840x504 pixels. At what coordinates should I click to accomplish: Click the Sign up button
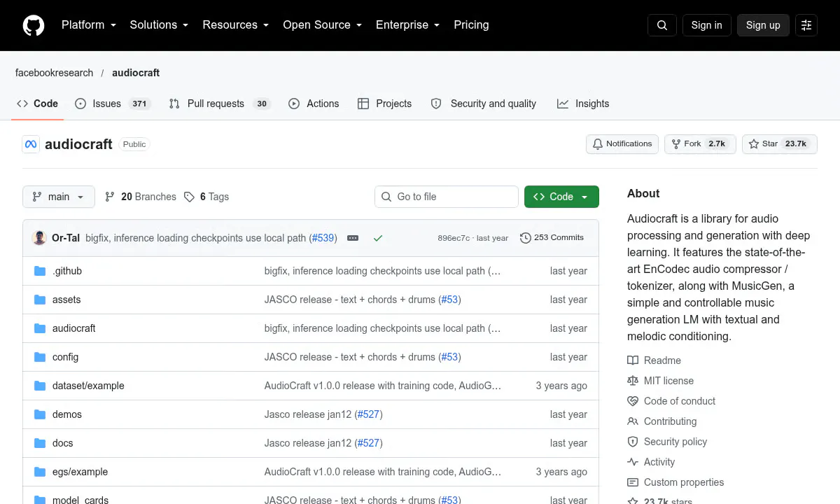click(x=763, y=25)
